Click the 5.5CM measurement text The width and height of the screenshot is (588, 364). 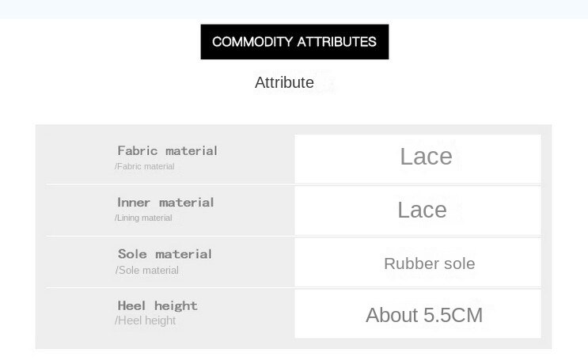(x=453, y=316)
